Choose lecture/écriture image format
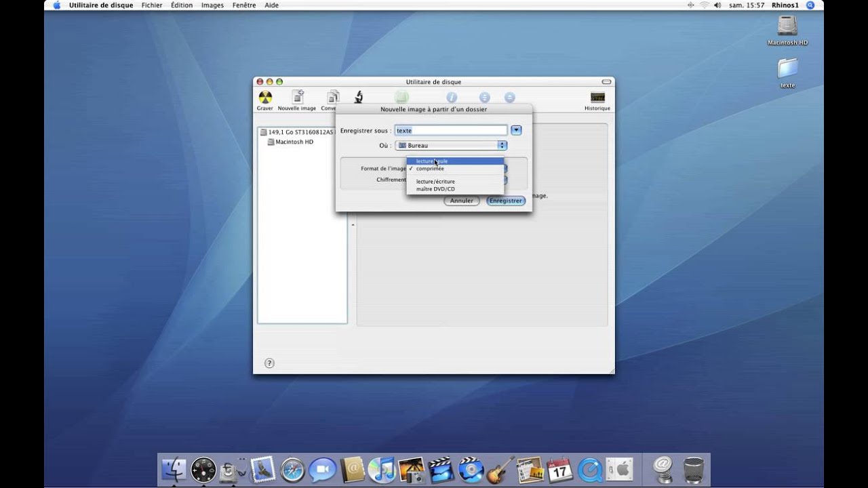 tap(455, 182)
